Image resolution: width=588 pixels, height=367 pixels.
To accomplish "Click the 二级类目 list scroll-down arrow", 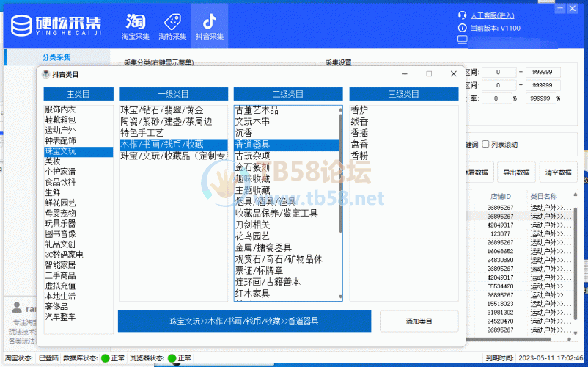I will pyautogui.click(x=340, y=297).
